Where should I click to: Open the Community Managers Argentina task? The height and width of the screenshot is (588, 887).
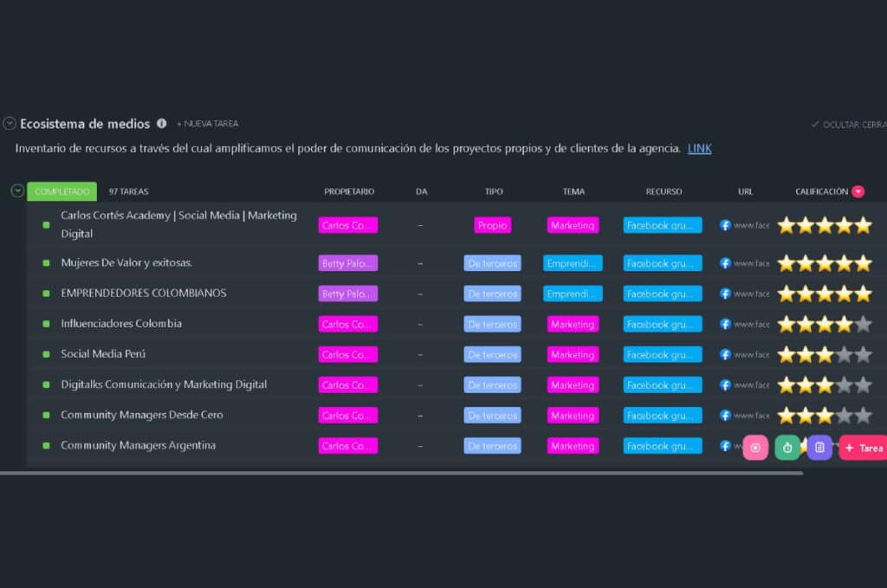click(138, 445)
